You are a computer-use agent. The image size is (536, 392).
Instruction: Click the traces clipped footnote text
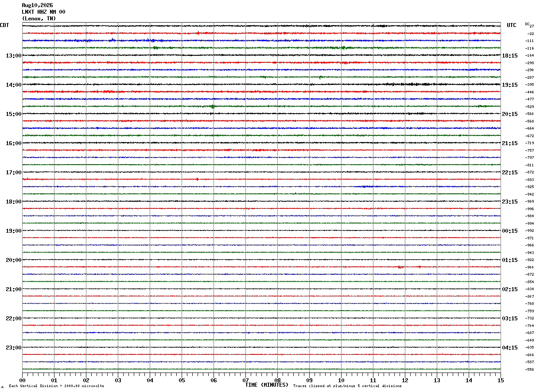tap(347, 386)
